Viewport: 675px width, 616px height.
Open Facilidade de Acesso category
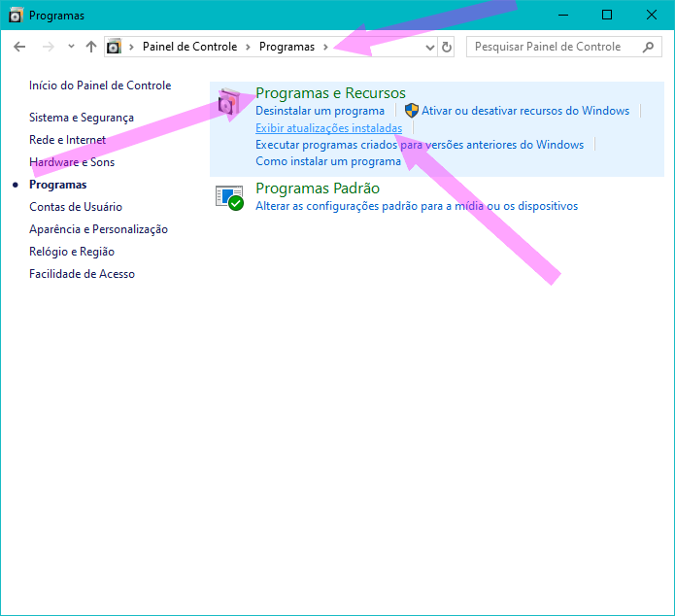(x=82, y=274)
